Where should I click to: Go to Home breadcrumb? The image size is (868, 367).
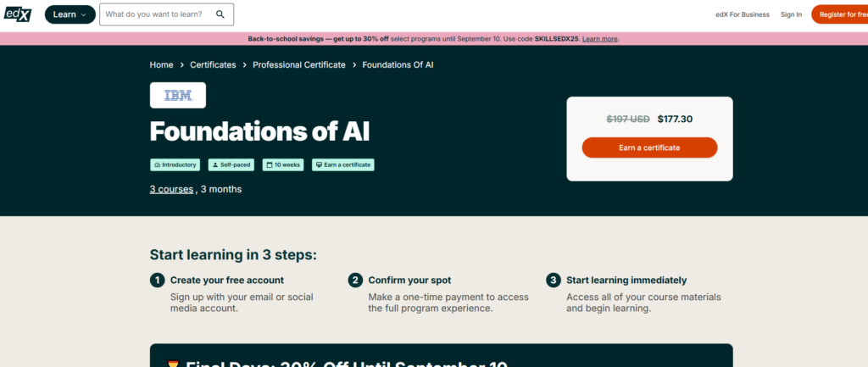pos(161,64)
